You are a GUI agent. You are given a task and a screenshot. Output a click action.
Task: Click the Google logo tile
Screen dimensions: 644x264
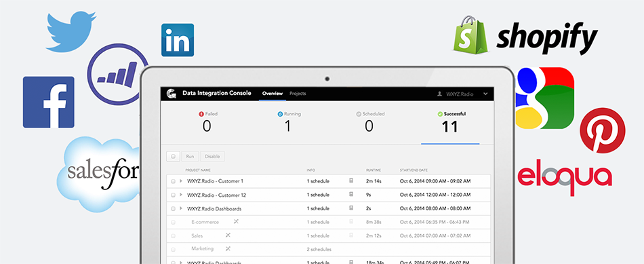coord(544,98)
